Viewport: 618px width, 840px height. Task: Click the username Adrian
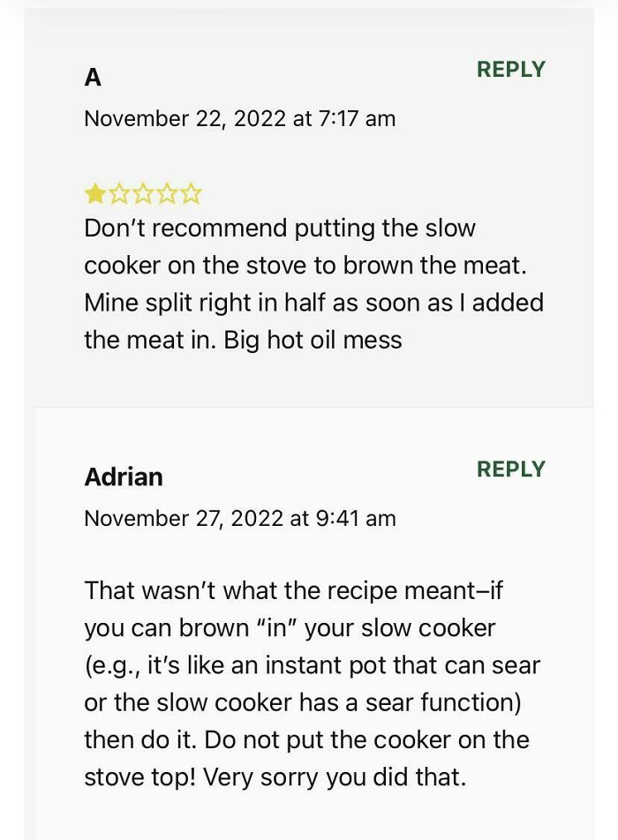click(124, 476)
